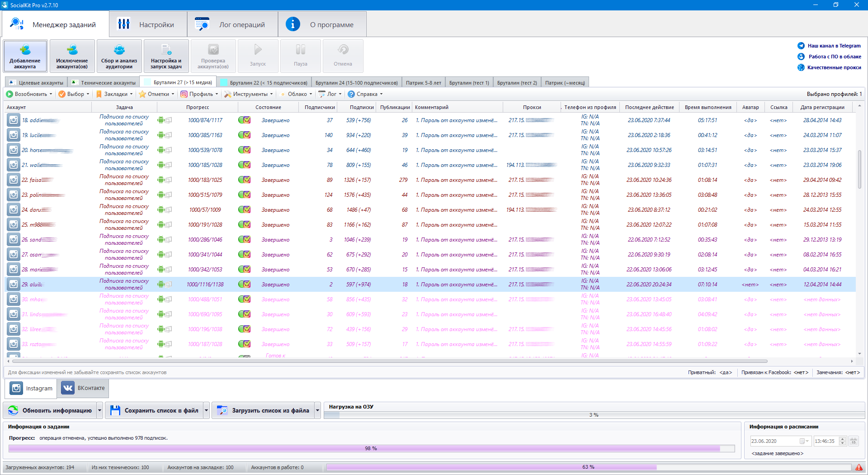Click Instagram icon of account 29. aluilu
The height and width of the screenshot is (475, 868).
tap(14, 284)
